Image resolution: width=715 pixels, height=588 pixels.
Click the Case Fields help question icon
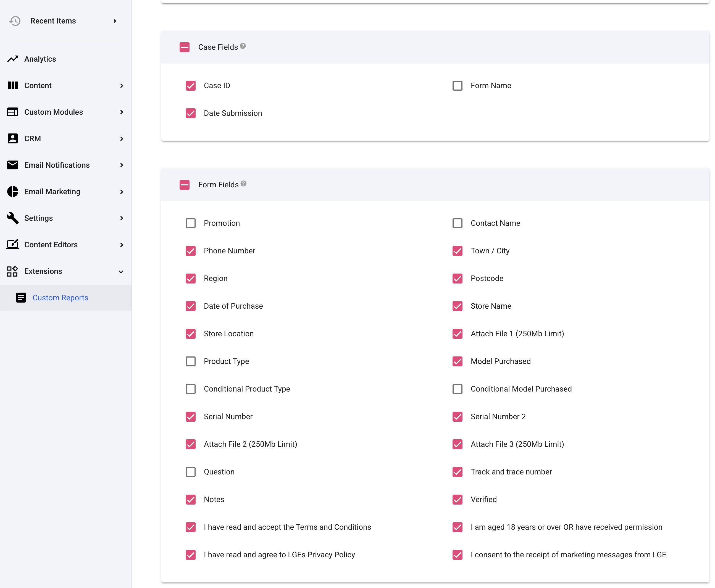point(243,46)
